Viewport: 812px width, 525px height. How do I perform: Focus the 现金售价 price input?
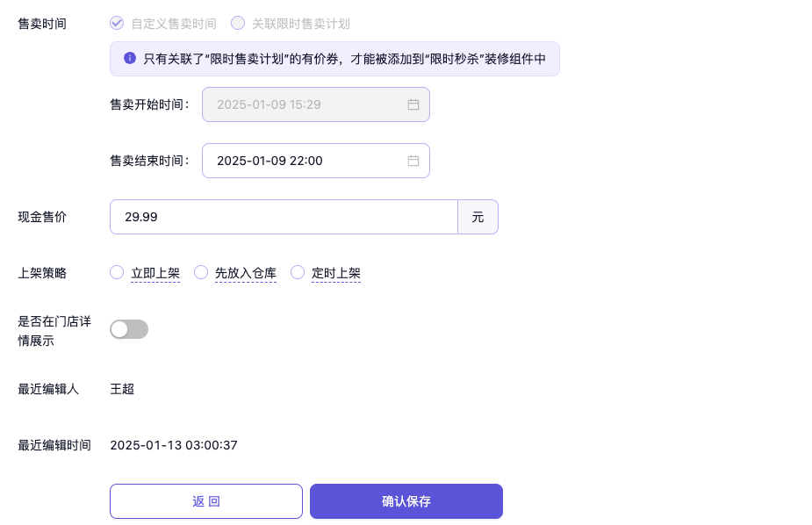coord(283,217)
